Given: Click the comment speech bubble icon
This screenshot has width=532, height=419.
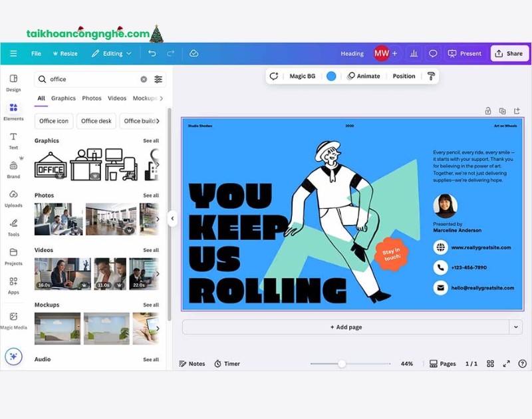Looking at the screenshot, I should tap(433, 53).
